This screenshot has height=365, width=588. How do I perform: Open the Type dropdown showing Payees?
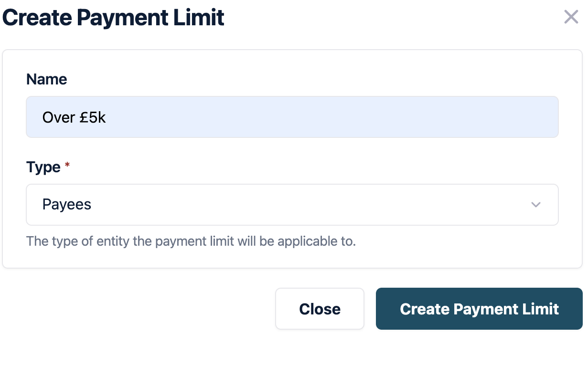(292, 205)
